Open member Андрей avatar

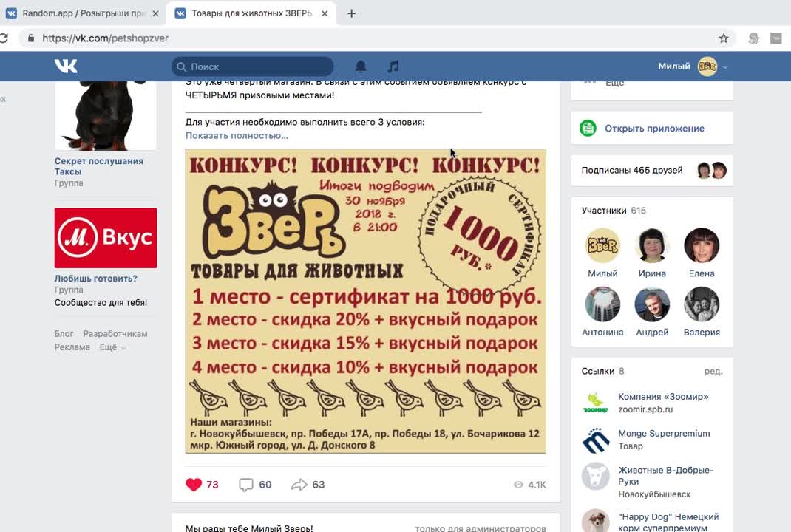[x=652, y=304]
